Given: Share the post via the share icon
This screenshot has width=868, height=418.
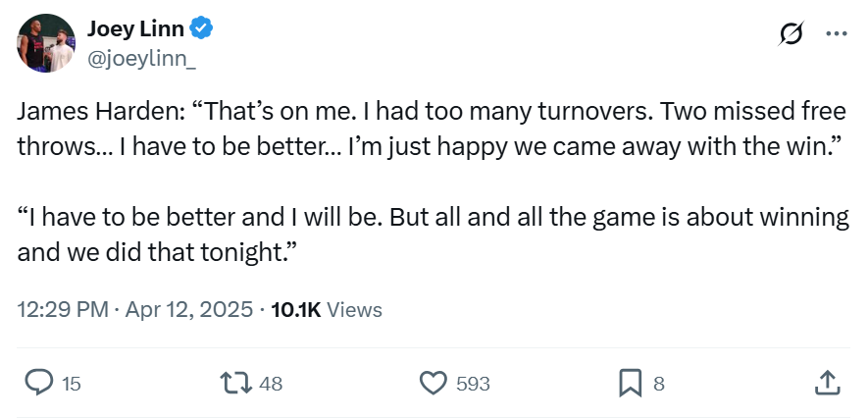Looking at the screenshot, I should [826, 383].
